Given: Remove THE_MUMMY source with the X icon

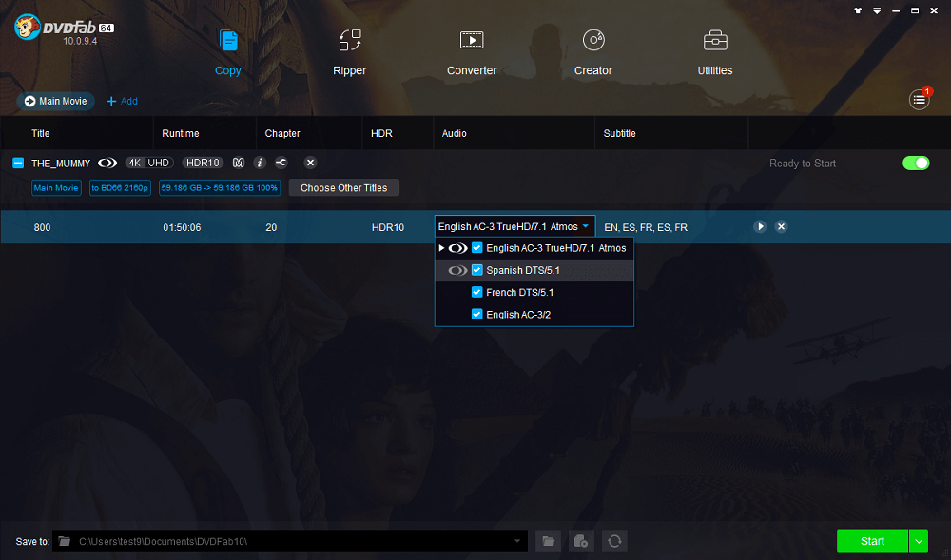Looking at the screenshot, I should (310, 163).
